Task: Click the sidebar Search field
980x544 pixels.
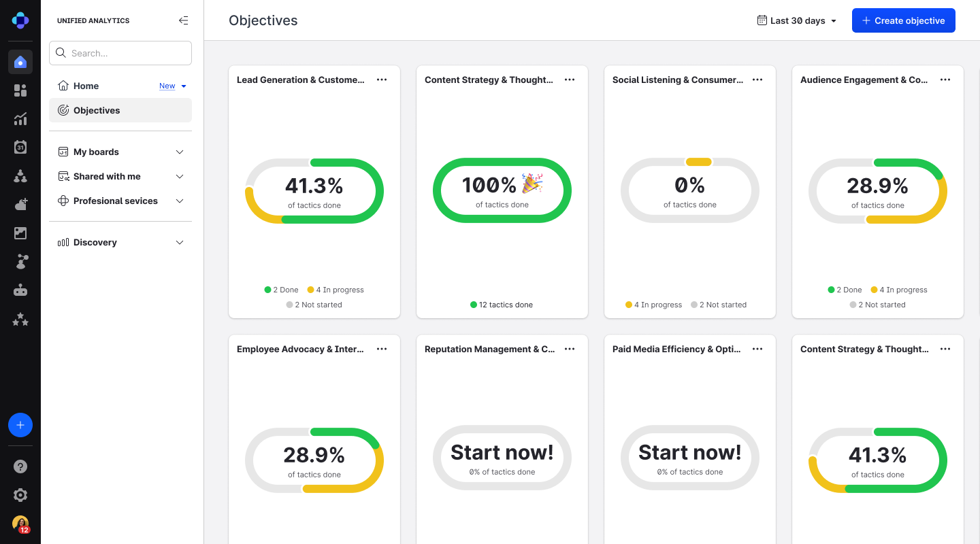Action: tap(120, 53)
